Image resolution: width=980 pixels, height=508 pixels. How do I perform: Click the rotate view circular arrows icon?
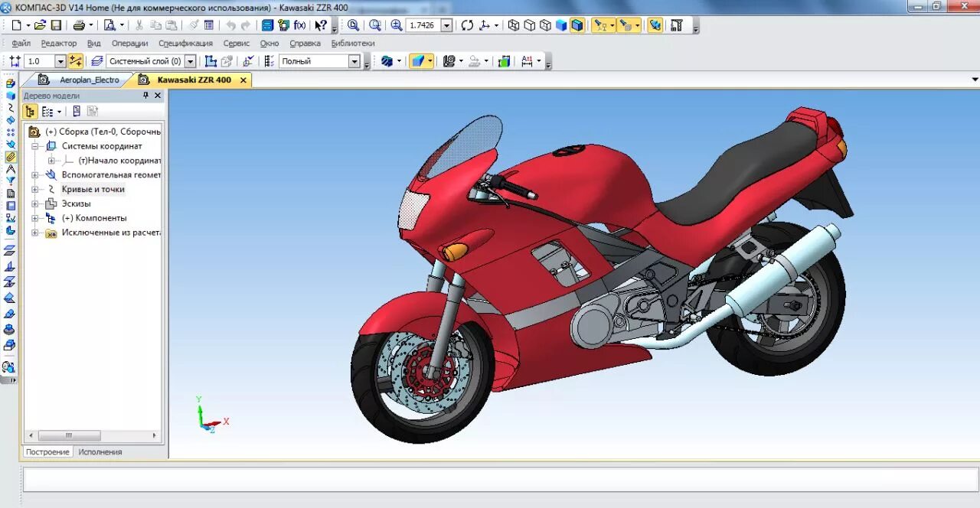468,25
